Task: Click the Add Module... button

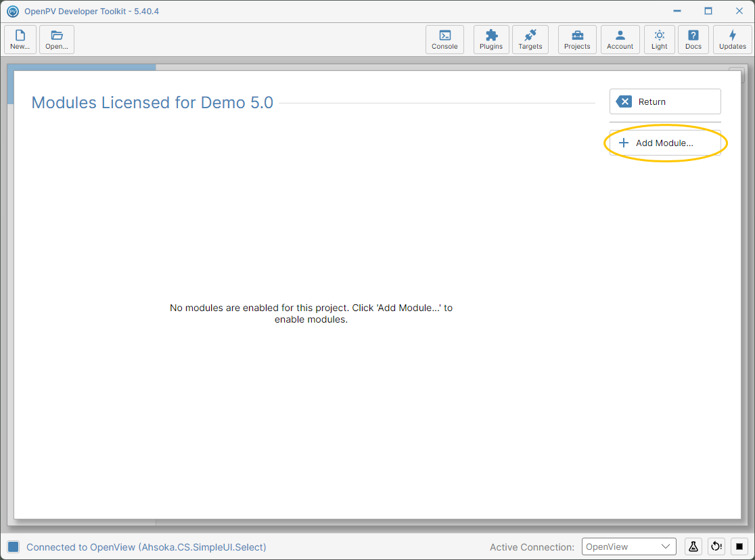Action: 665,143
